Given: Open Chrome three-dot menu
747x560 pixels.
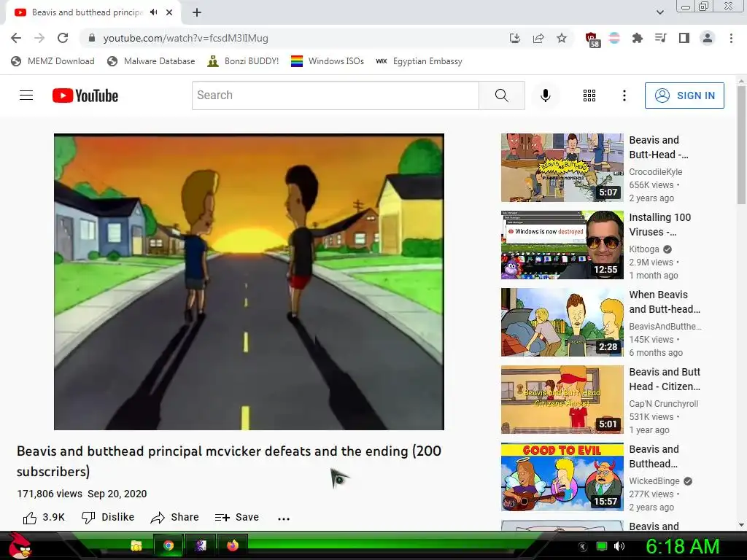Looking at the screenshot, I should pos(731,38).
